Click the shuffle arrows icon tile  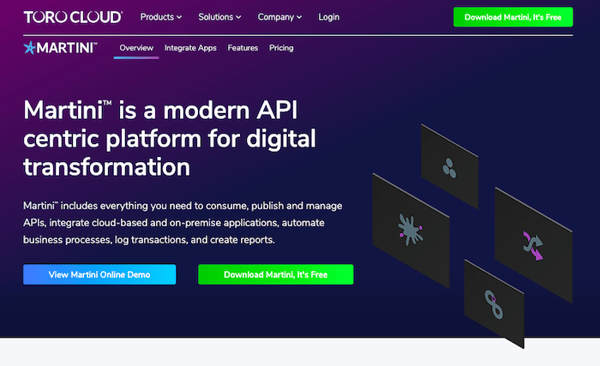coord(533,245)
